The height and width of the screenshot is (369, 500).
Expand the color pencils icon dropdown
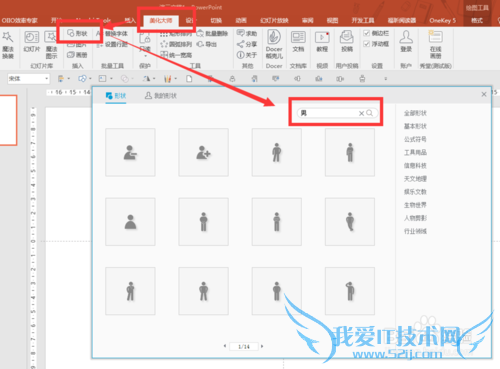click(176, 79)
